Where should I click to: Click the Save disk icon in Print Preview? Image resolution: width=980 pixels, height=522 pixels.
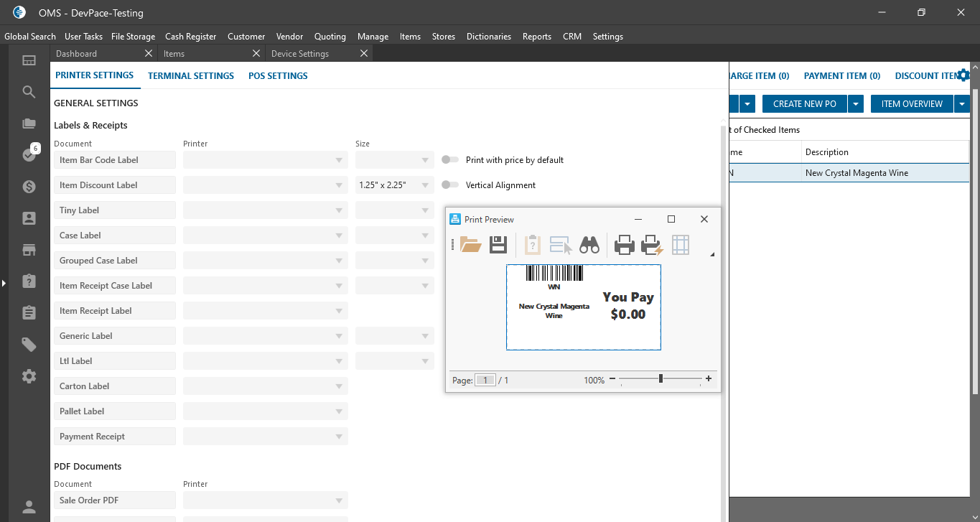pyautogui.click(x=498, y=245)
